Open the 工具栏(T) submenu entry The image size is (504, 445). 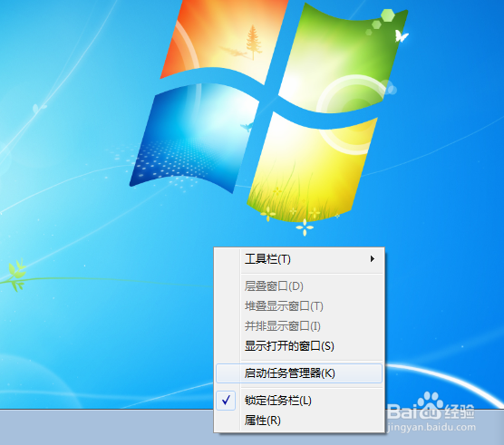[299, 259]
